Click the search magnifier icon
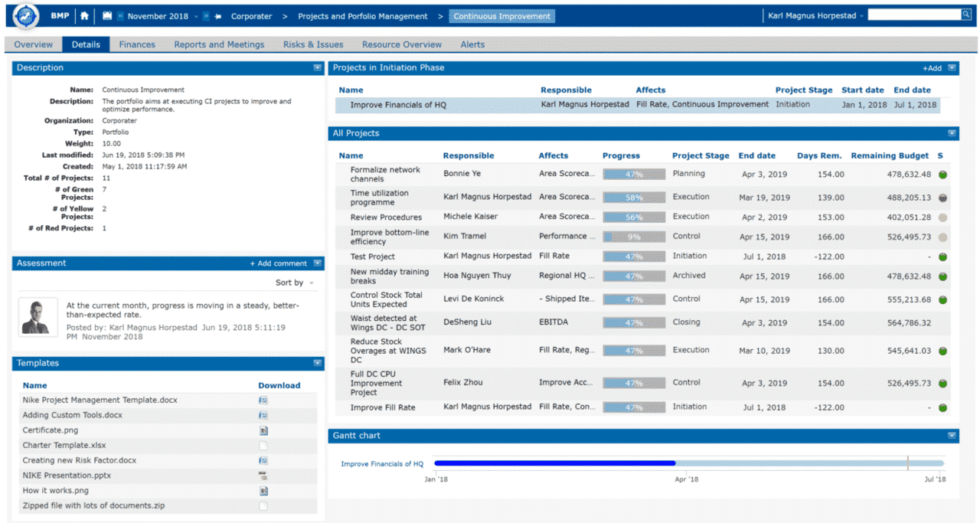The width and height of the screenshot is (980, 523). click(965, 15)
